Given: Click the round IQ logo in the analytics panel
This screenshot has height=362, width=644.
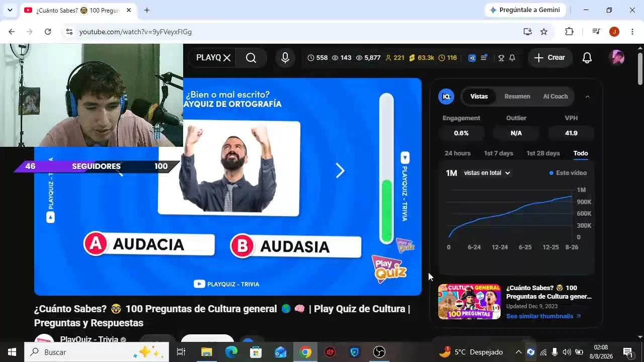Looking at the screenshot, I should pyautogui.click(x=446, y=97).
